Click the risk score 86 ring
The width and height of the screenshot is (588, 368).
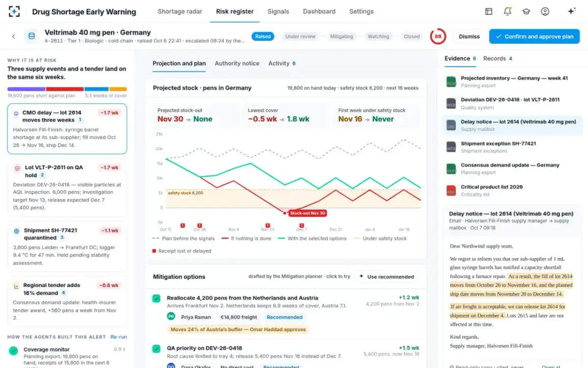tap(438, 36)
